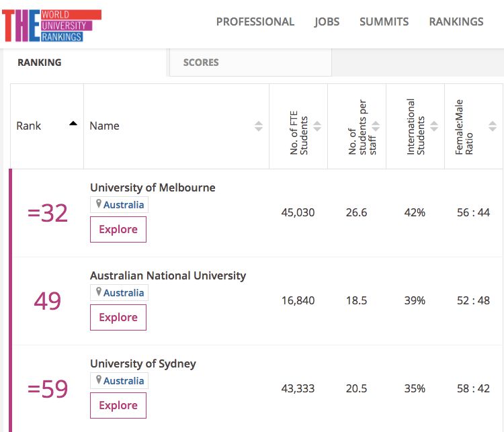The height and width of the screenshot is (432, 504).
Task: Go to the SUMMITS menu item
Action: pos(384,21)
